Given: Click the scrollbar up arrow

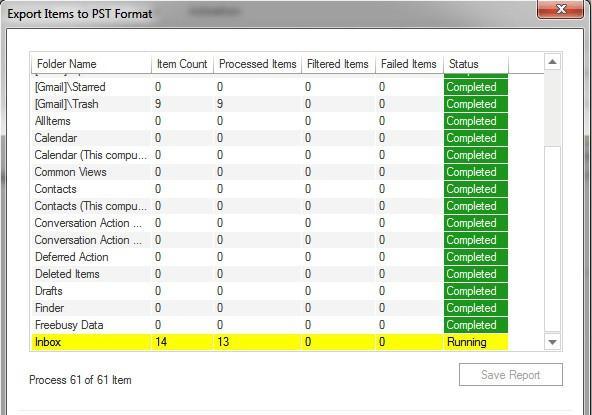Looking at the screenshot, I should click(552, 62).
